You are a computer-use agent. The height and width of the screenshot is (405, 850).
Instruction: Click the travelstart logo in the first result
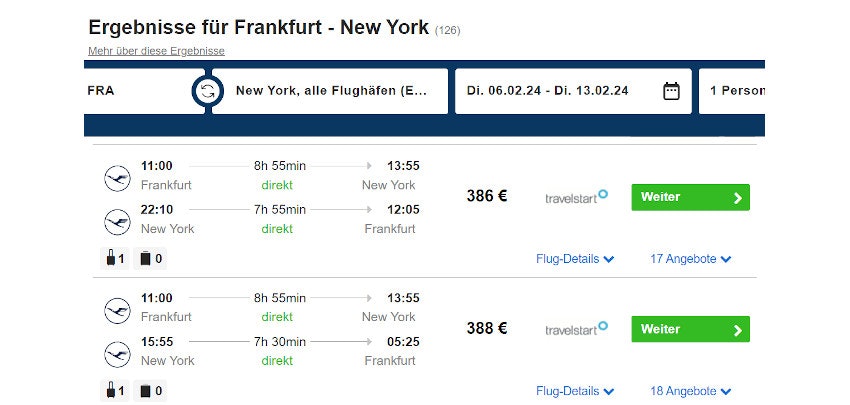tap(576, 197)
